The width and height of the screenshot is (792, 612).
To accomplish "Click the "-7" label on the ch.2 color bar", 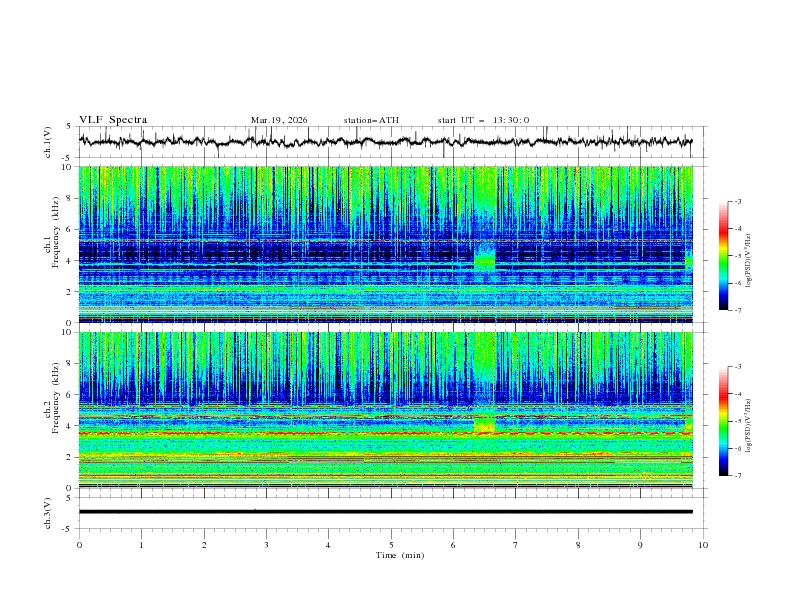I will pos(737,476).
